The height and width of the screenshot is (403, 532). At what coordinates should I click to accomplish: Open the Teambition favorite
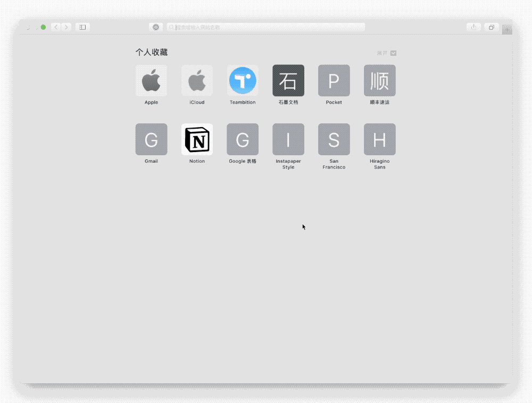[243, 81]
